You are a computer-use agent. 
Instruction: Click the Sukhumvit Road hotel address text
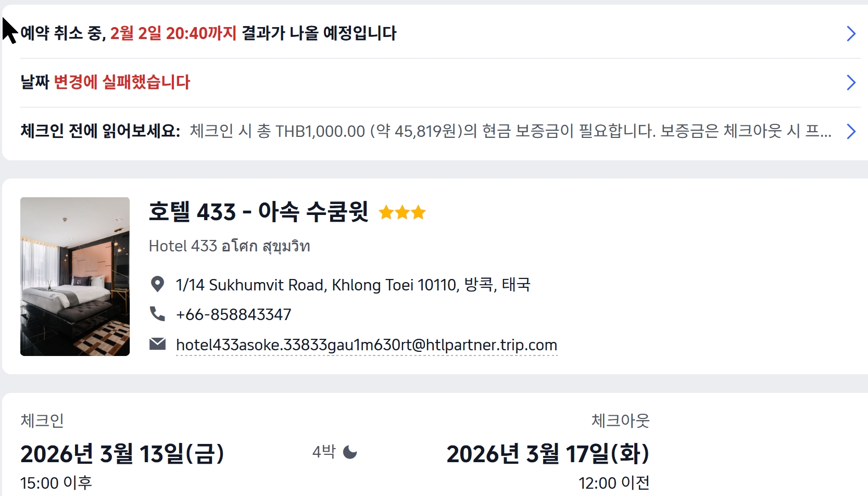pos(353,285)
